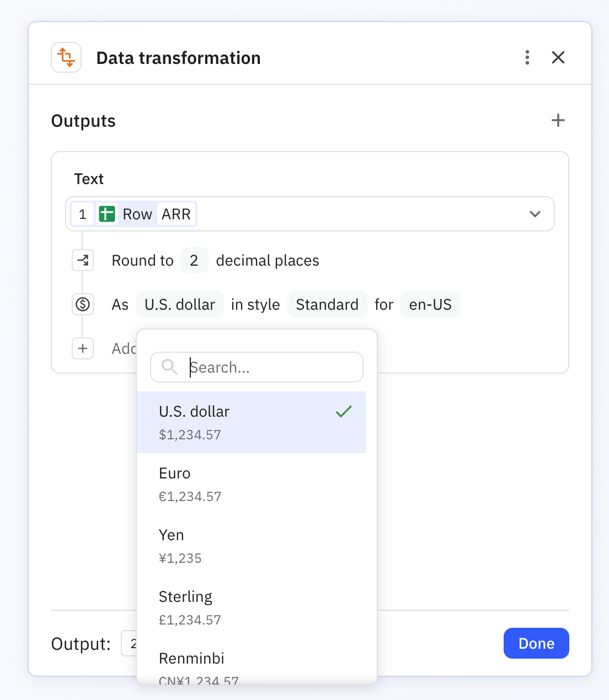
Task: Click the green spreadsheet Row icon
Action: [x=107, y=214]
